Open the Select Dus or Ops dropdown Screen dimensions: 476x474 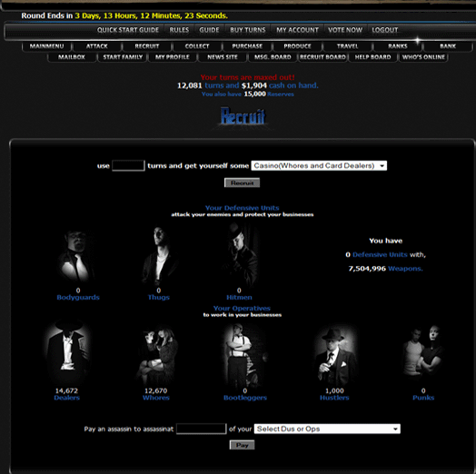click(x=327, y=429)
